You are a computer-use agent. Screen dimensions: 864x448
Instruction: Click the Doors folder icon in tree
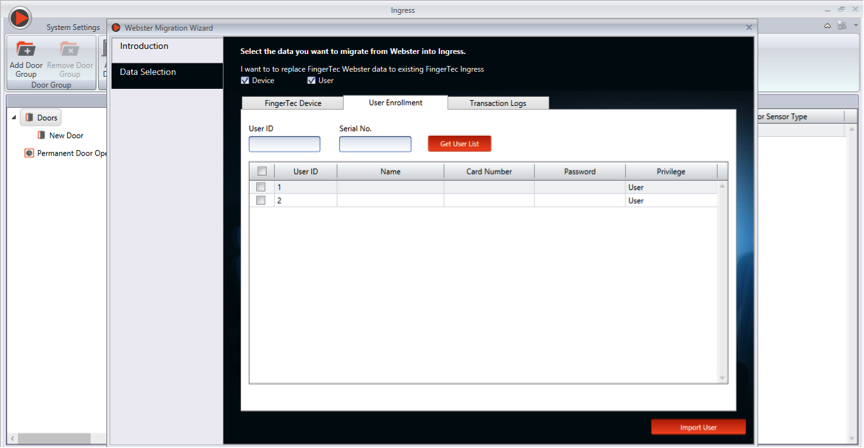pos(29,117)
